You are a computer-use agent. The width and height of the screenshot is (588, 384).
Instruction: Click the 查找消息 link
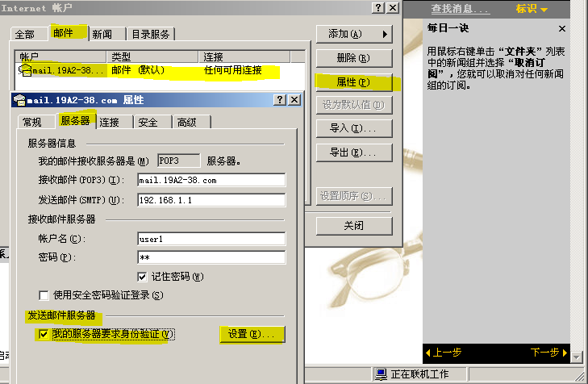point(460,9)
